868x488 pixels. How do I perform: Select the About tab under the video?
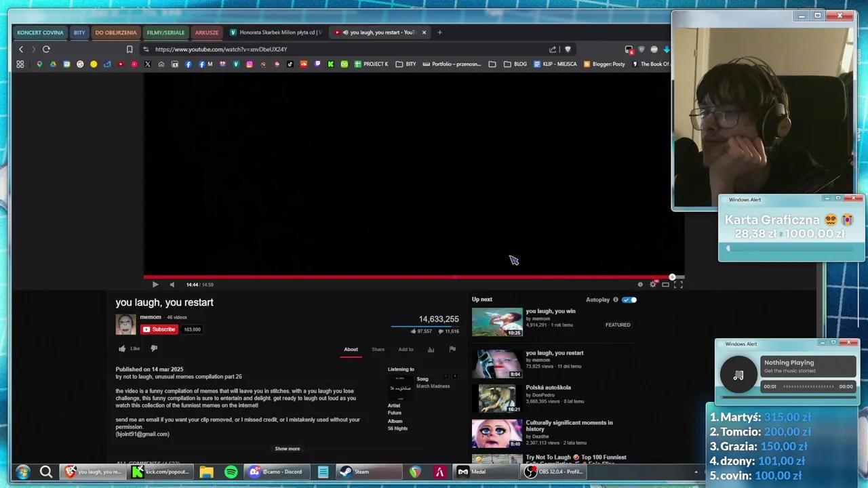coord(351,349)
